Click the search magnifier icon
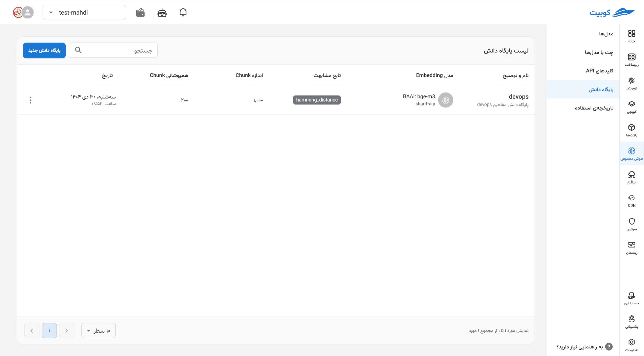 78,50
